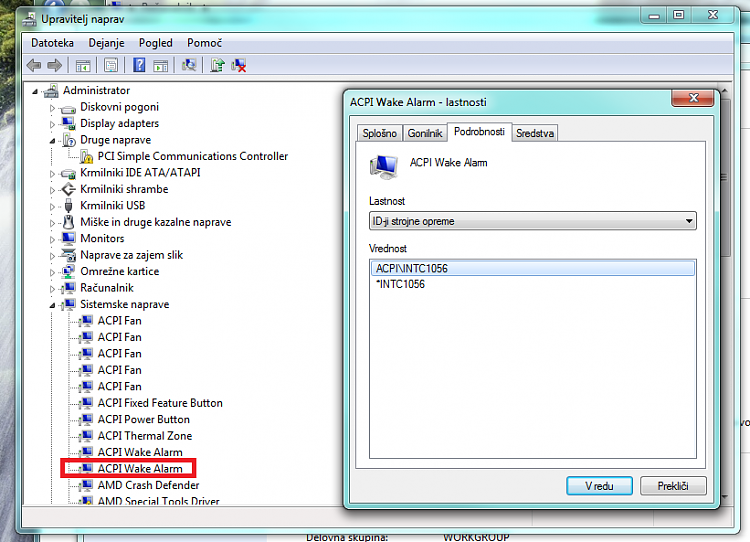Select the *INTC1056 value row

[532, 284]
